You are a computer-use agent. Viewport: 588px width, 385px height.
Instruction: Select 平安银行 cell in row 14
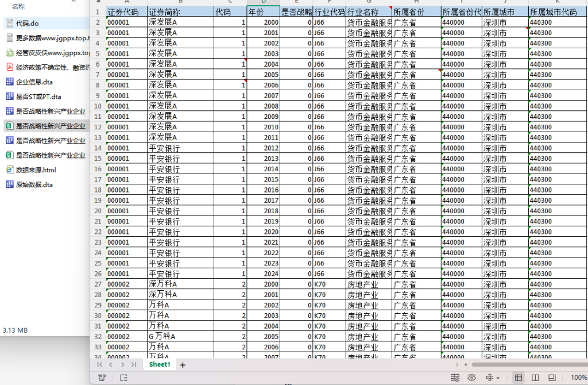coord(181,148)
